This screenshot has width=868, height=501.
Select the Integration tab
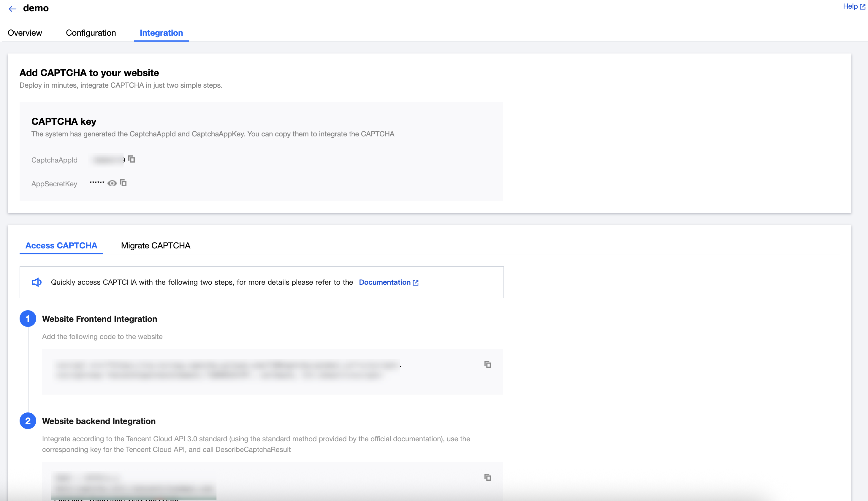161,33
